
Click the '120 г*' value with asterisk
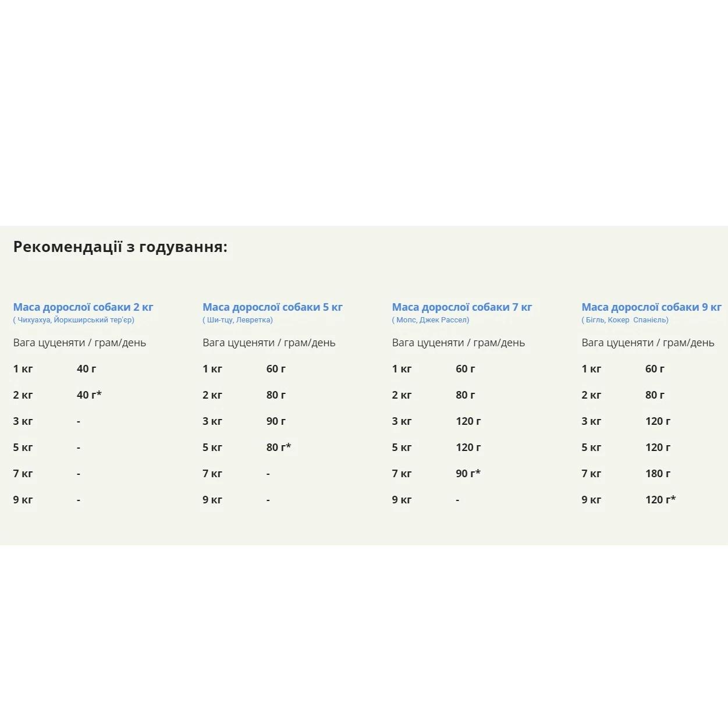pyautogui.click(x=660, y=500)
